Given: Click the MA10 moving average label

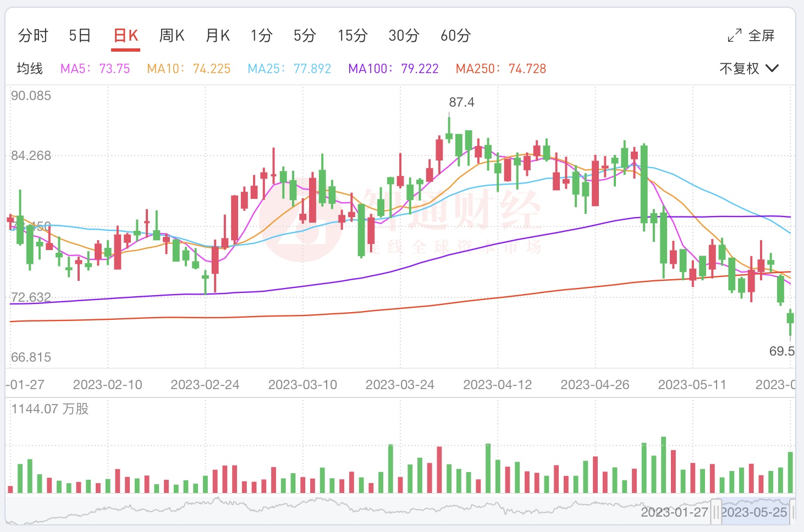Looking at the screenshot, I should 189,69.
